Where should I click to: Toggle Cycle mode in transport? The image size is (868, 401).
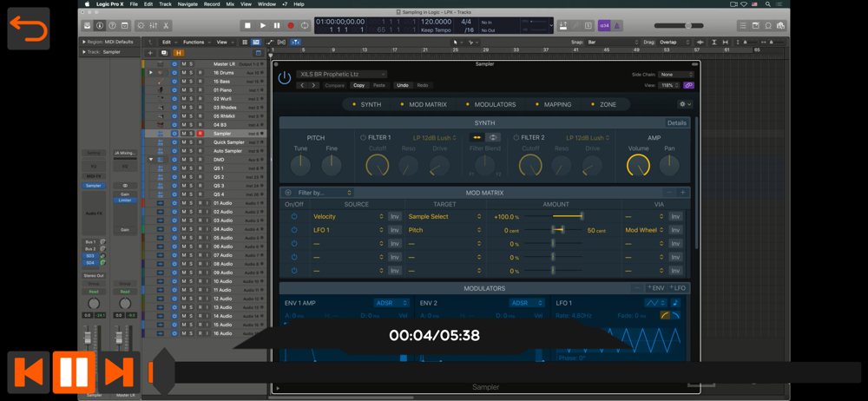305,25
